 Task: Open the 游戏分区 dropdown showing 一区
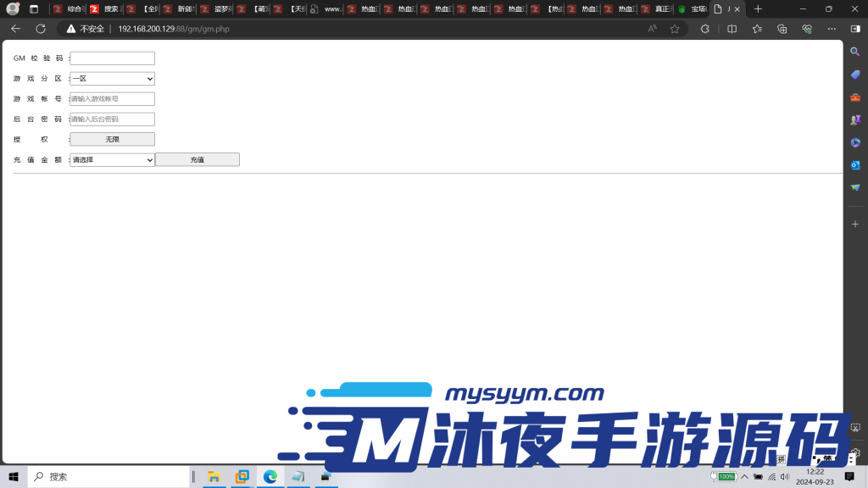111,78
